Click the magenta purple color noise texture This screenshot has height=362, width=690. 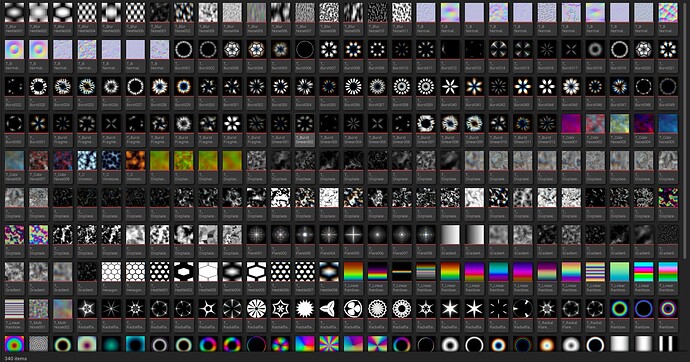[x=571, y=124]
